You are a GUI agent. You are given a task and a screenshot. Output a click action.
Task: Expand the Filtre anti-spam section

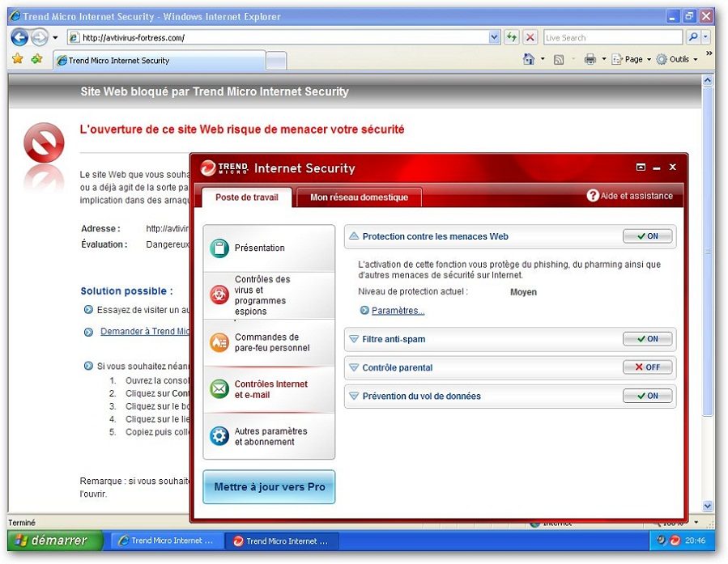point(354,340)
